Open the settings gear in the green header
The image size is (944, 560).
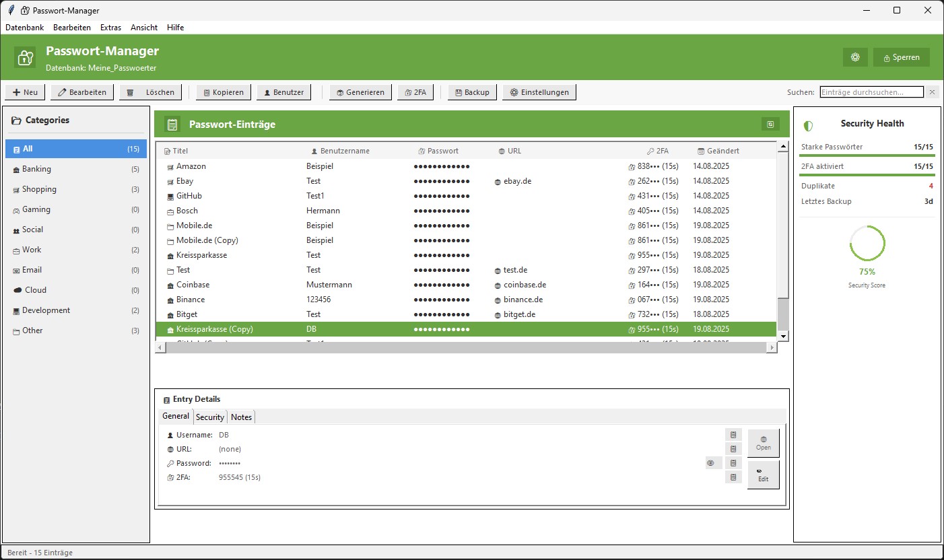855,57
